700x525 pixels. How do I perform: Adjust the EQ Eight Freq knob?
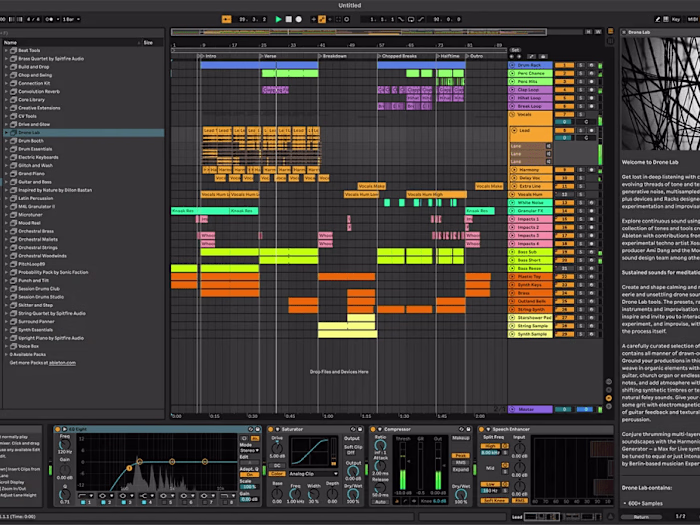tap(65, 444)
